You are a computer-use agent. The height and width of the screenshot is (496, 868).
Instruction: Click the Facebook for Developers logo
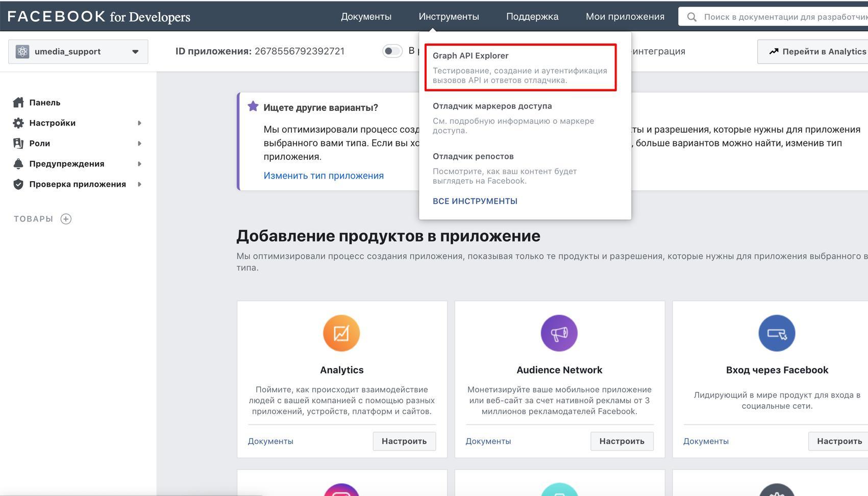tap(98, 16)
